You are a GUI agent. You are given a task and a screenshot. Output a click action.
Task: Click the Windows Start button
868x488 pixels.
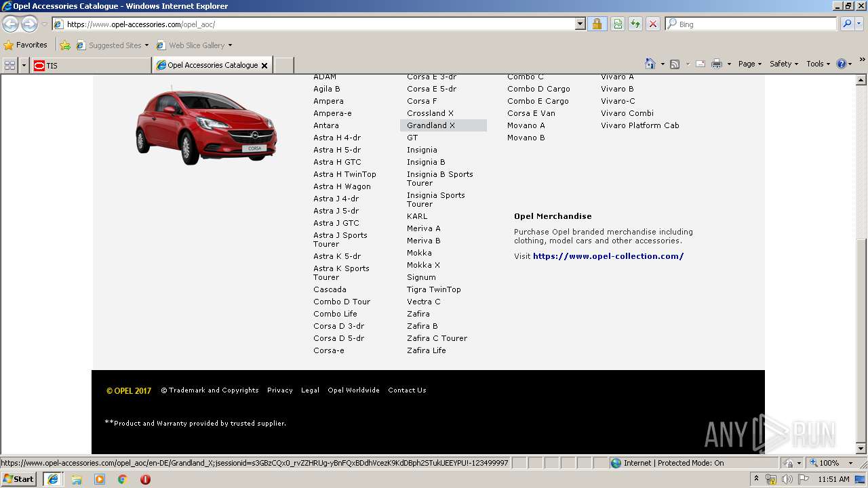[x=19, y=479]
